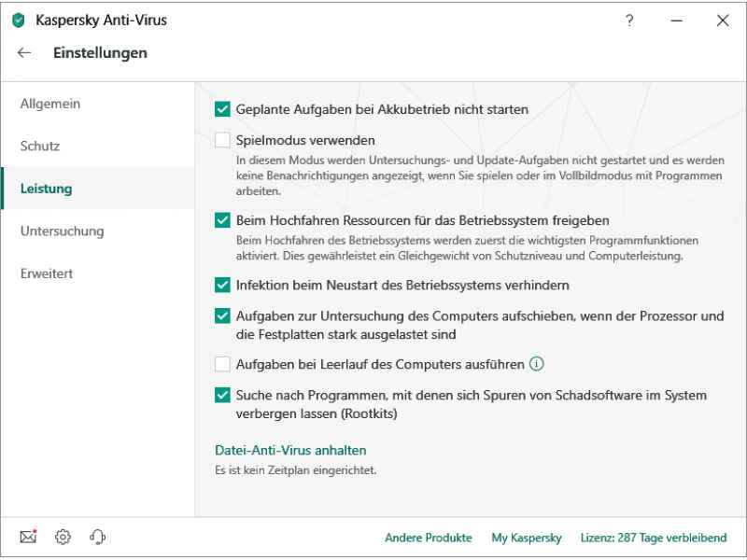747x560 pixels.
Task: Click the info icon beside Leerlauf option
Action: 536,363
